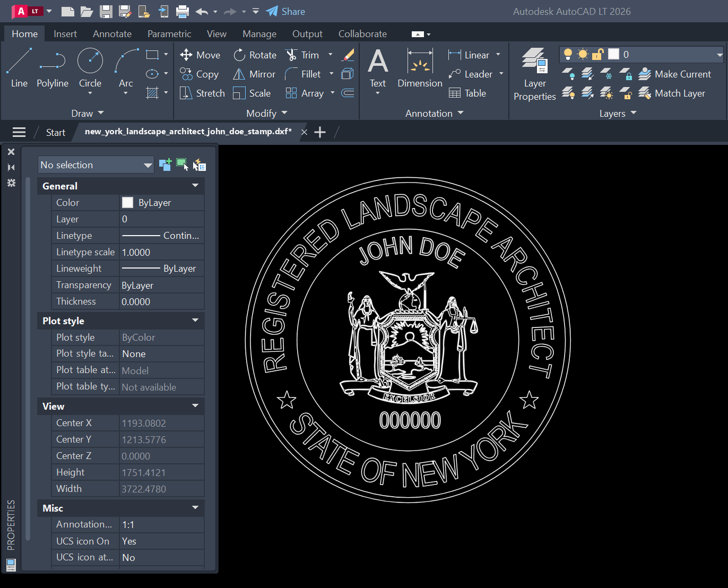Click the Select Objects icon in Properties palette

183,165
